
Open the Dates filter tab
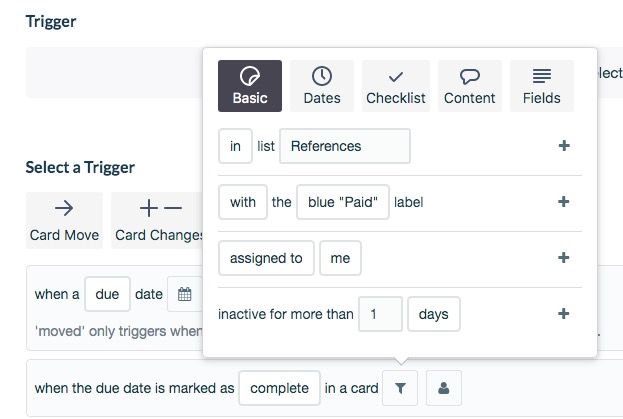coord(321,86)
